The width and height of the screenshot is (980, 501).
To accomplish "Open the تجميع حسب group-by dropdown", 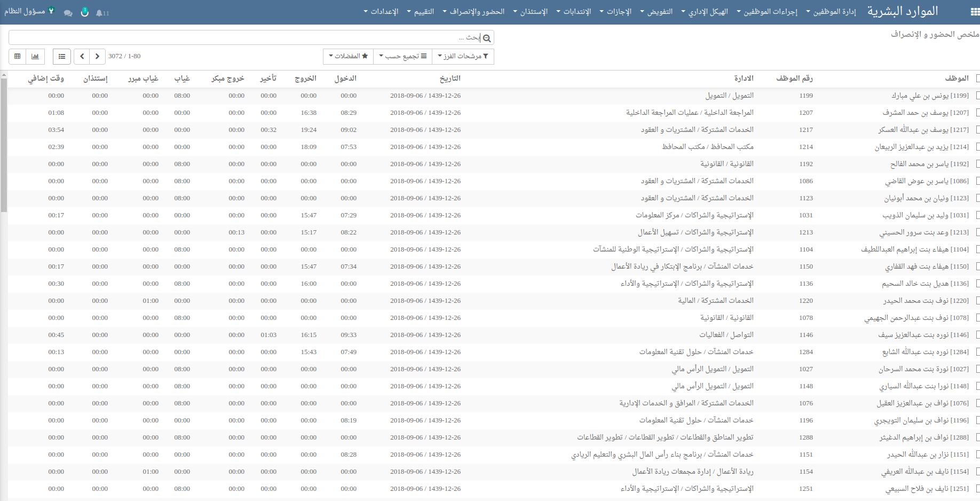I will coord(402,56).
